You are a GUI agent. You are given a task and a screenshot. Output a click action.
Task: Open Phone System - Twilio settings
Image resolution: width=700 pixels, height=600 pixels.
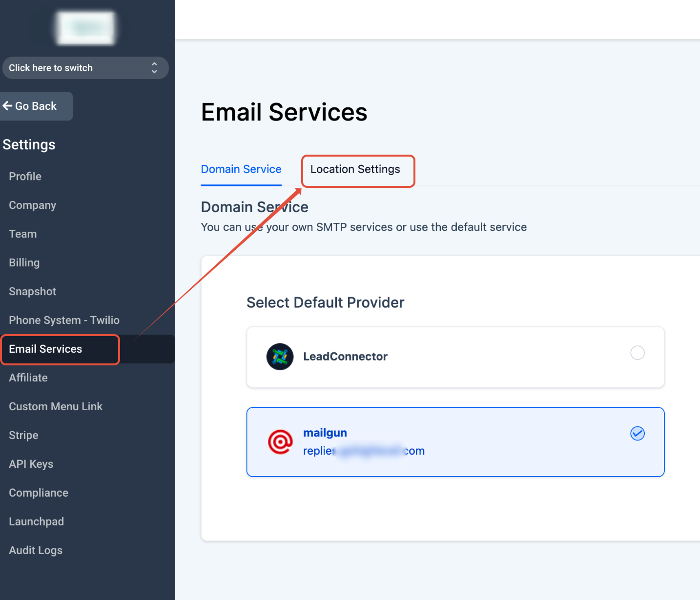pos(64,320)
